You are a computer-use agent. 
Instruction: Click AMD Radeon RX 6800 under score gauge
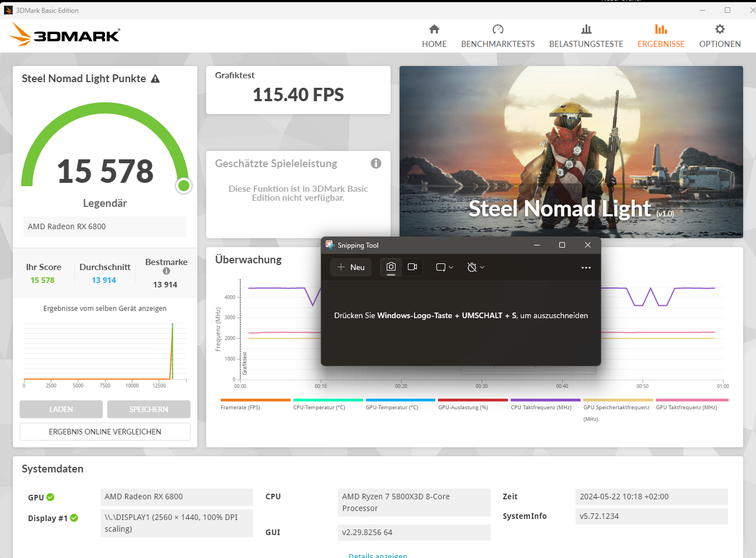pos(105,226)
